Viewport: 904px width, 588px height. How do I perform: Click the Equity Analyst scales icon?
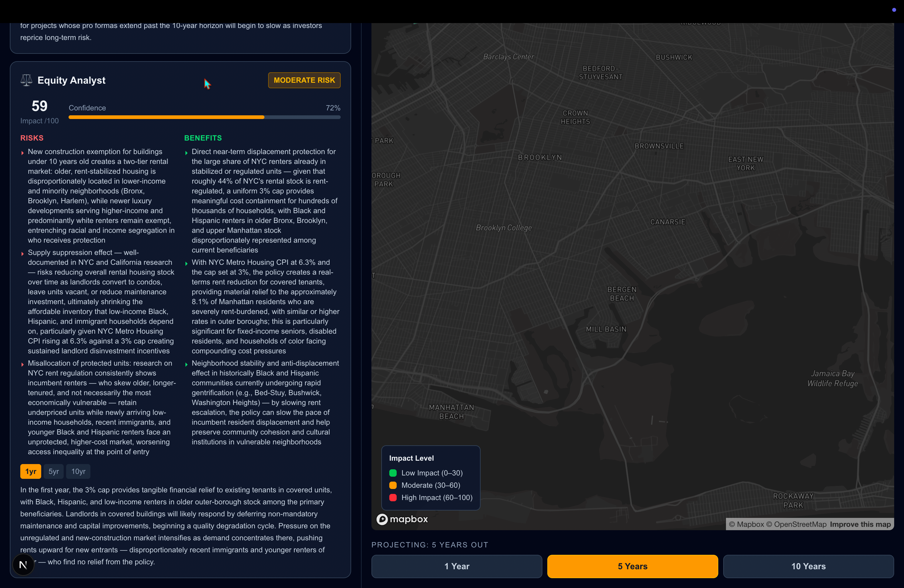pos(26,80)
